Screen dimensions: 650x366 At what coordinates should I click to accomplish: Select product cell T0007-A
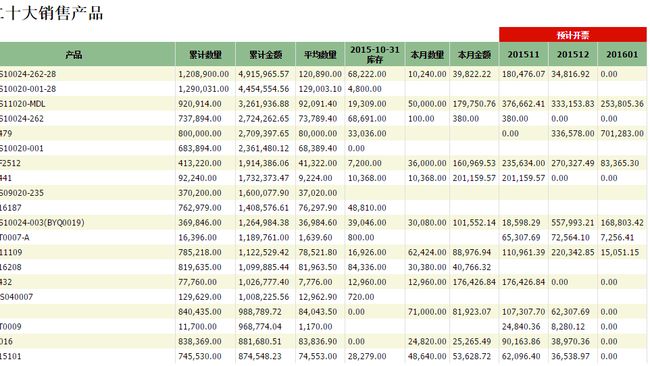15,238
